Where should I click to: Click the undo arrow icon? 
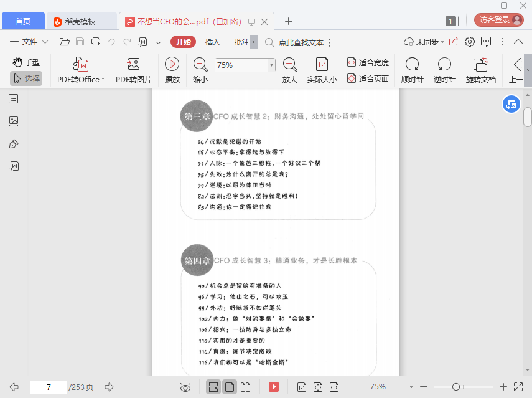[x=111, y=42]
